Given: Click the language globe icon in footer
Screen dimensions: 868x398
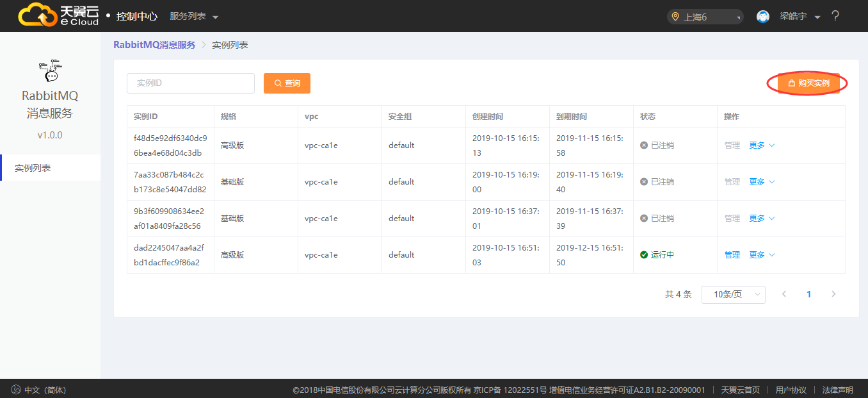Looking at the screenshot, I should pos(15,390).
